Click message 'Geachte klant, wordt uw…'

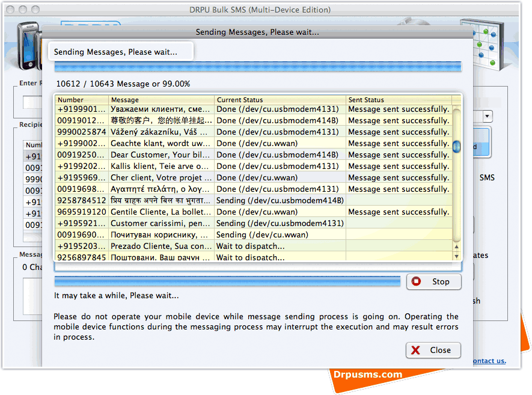(x=160, y=143)
